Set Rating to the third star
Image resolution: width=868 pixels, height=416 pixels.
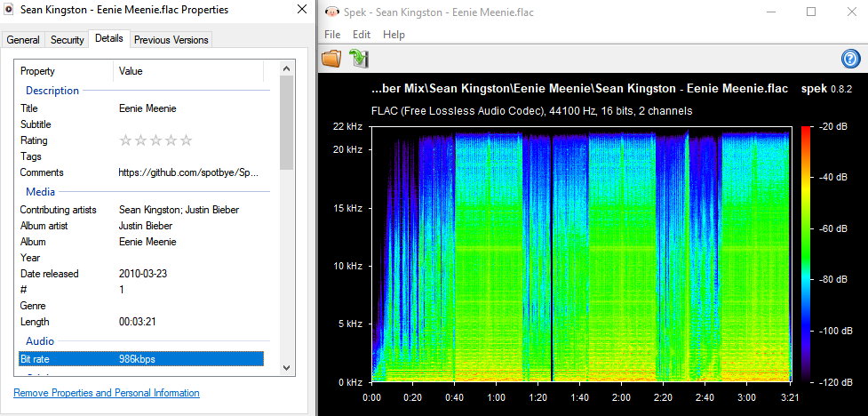(x=155, y=140)
